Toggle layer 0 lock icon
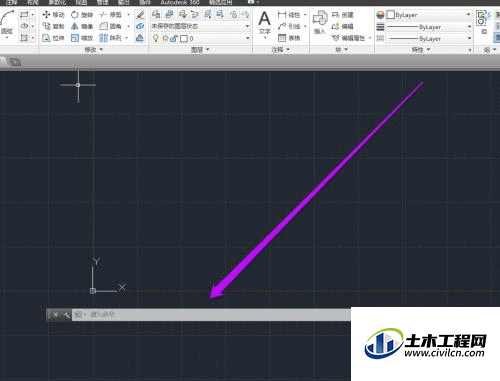 174,38
